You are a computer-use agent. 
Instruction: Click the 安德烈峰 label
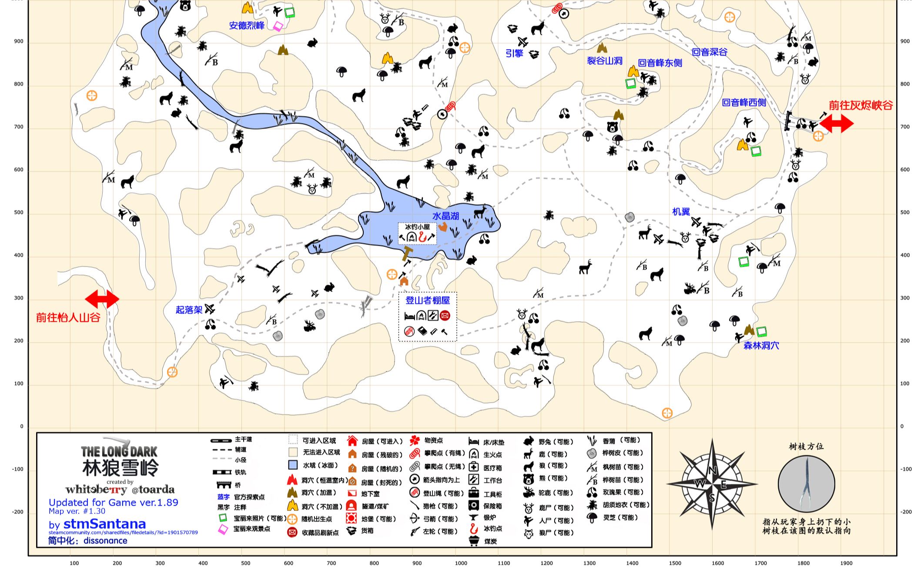pos(247,25)
